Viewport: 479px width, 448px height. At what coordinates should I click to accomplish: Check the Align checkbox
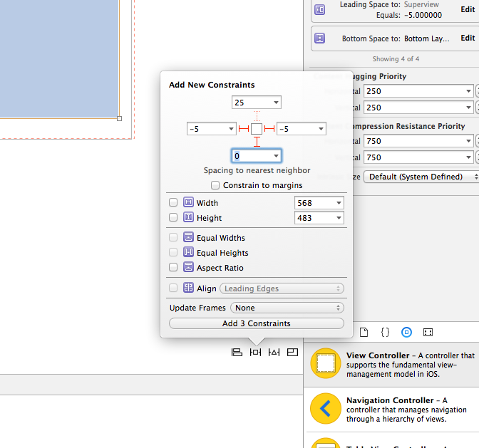pyautogui.click(x=173, y=288)
